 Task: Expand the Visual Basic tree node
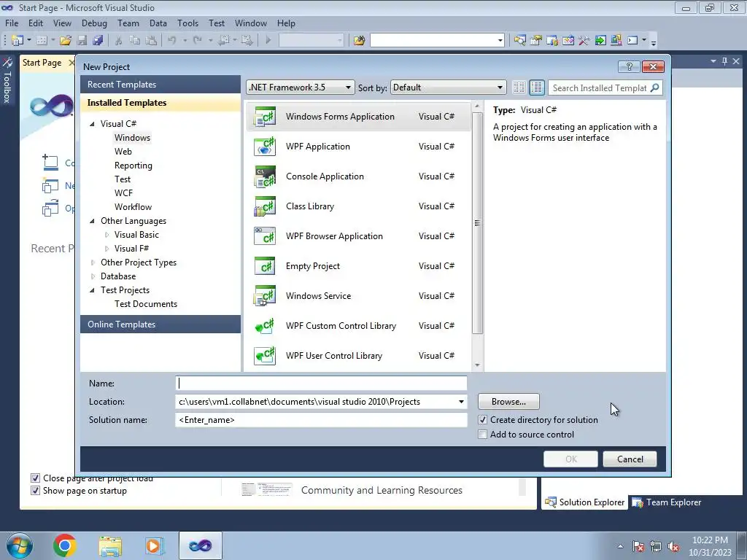pos(107,235)
